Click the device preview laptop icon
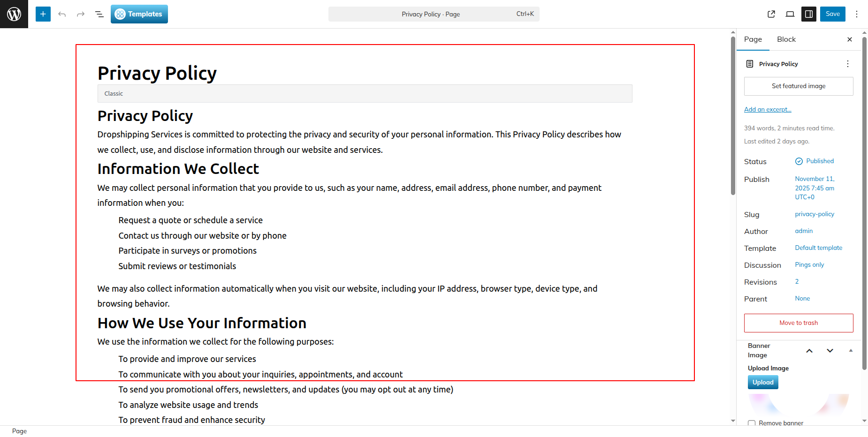This screenshot has height=437, width=868. (790, 14)
